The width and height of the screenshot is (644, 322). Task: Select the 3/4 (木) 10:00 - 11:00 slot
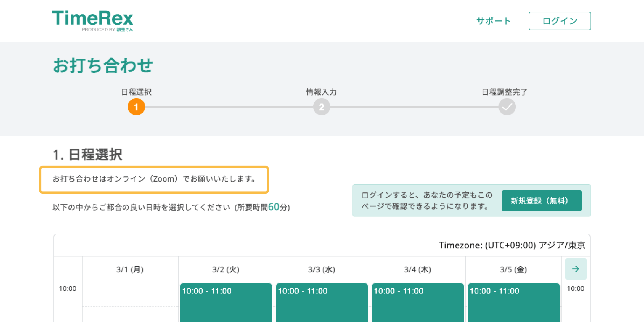[418, 302]
